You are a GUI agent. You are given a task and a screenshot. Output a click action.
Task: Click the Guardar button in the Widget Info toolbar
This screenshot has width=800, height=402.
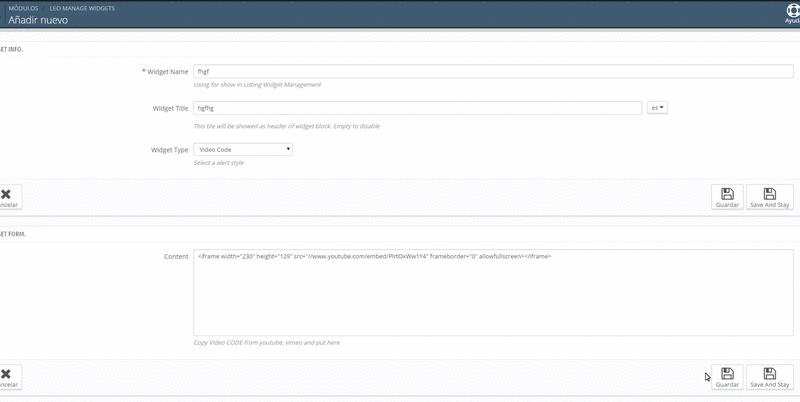[727, 197]
